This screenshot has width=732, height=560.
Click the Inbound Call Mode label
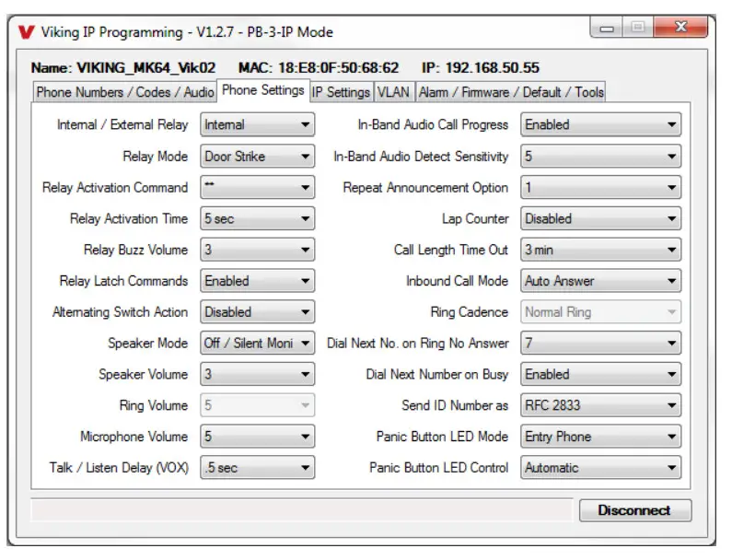pyautogui.click(x=457, y=281)
